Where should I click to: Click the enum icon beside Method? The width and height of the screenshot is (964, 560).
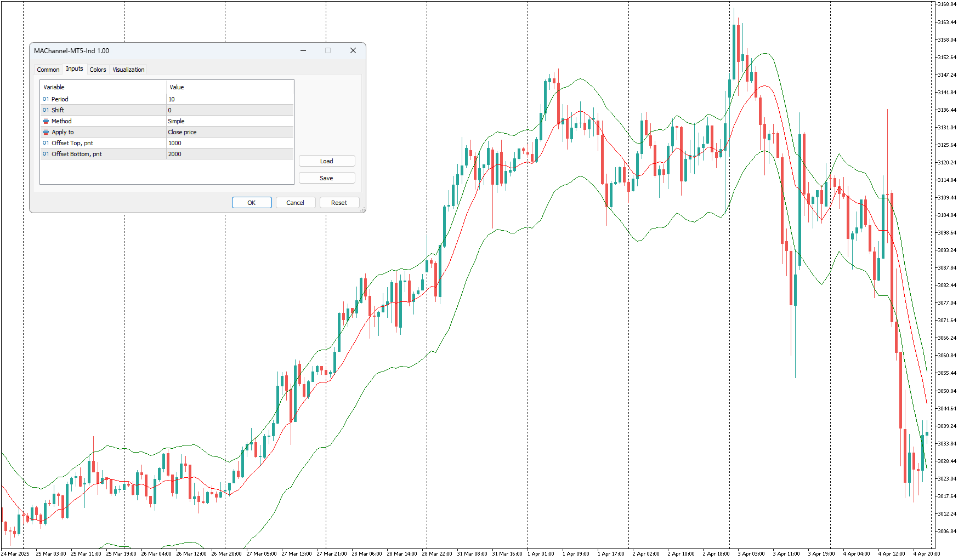(x=46, y=121)
